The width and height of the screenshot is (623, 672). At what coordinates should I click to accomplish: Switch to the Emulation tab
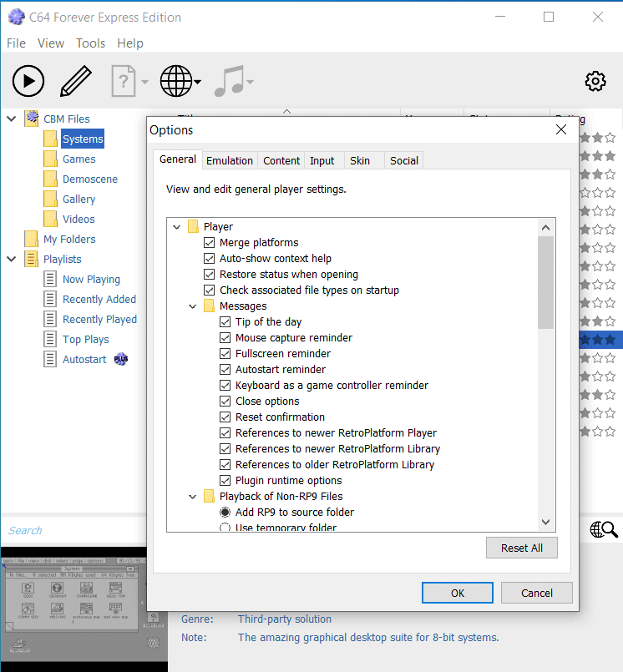click(230, 161)
